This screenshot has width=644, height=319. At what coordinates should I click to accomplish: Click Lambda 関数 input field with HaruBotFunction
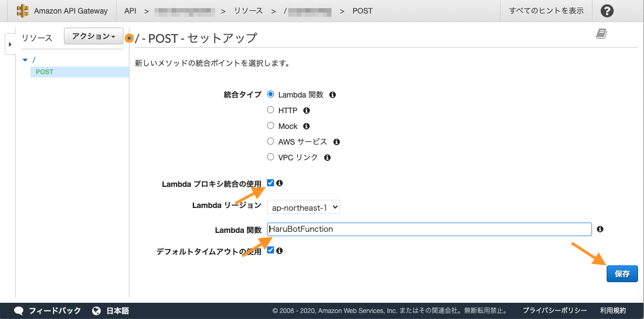pyautogui.click(x=429, y=229)
